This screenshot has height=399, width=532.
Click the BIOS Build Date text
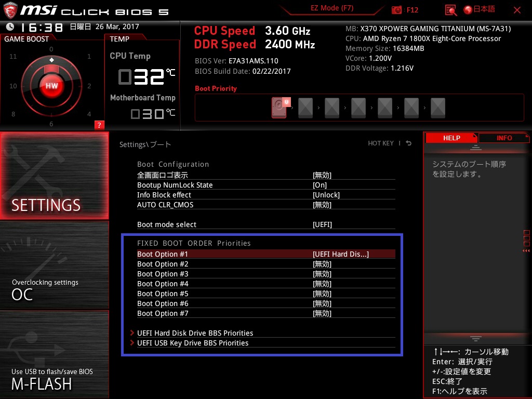[x=243, y=71]
